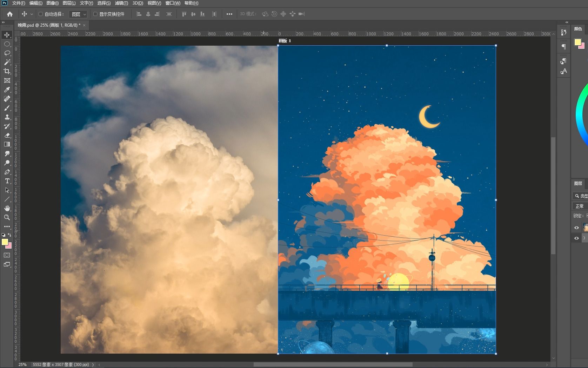The width and height of the screenshot is (588, 368).
Task: Select the Elliptical Marquee tool
Action: click(7, 44)
